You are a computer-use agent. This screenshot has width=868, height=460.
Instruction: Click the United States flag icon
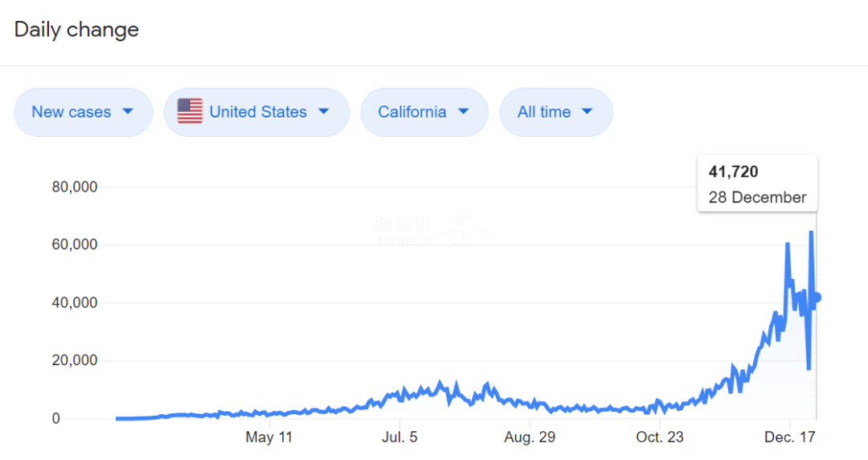pos(190,112)
